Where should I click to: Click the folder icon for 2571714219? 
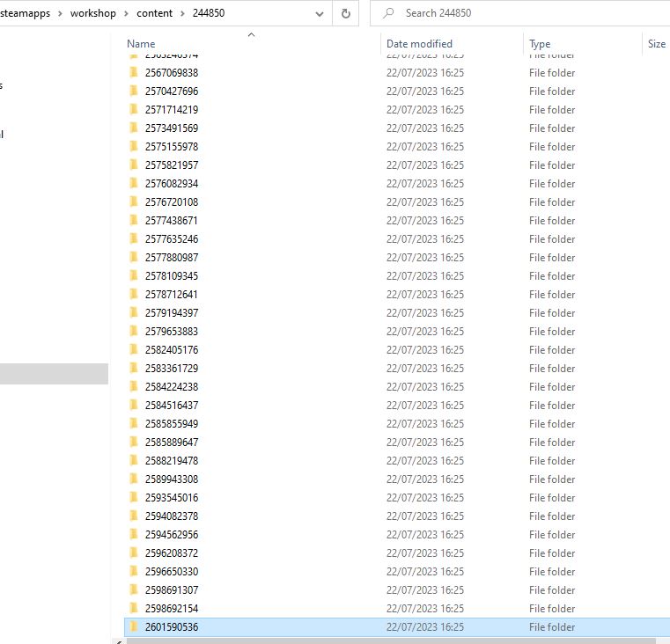pos(134,109)
